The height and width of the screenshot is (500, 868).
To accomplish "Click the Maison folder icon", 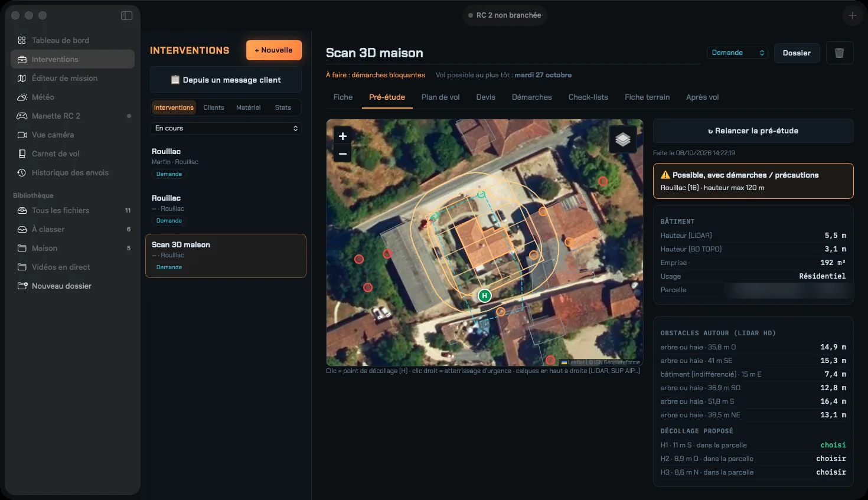I will click(22, 248).
